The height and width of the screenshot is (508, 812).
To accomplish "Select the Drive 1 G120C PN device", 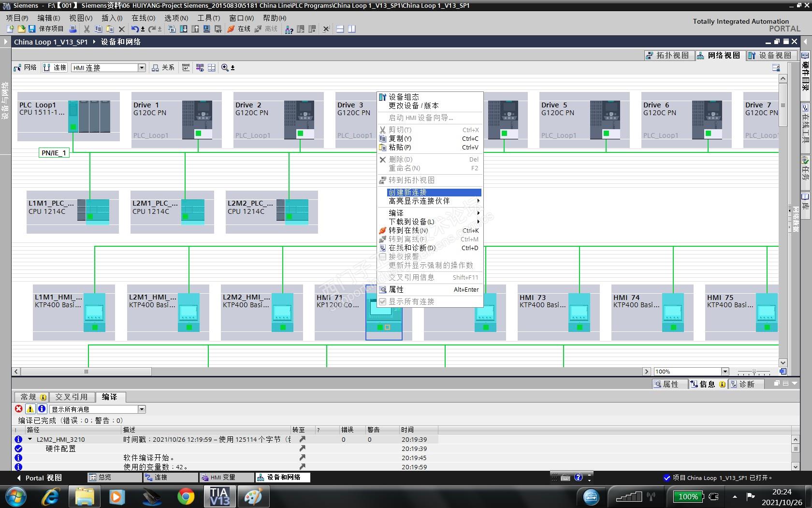I will [176, 120].
